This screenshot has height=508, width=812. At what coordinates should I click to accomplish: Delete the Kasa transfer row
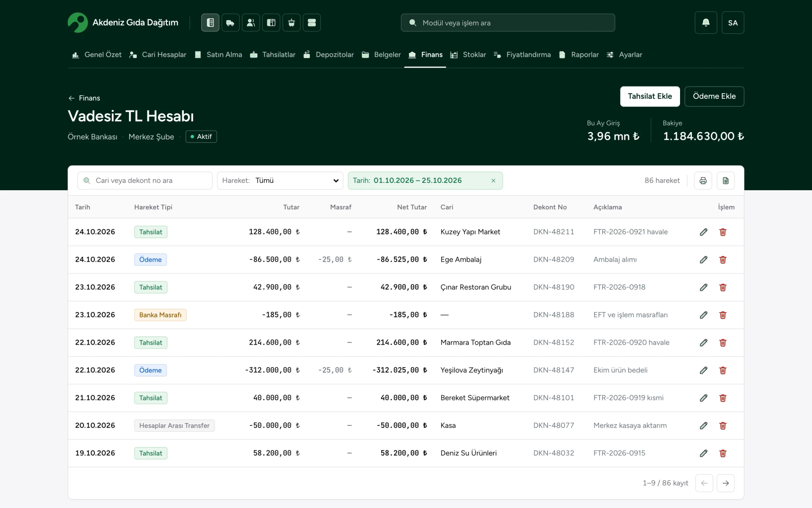click(723, 426)
